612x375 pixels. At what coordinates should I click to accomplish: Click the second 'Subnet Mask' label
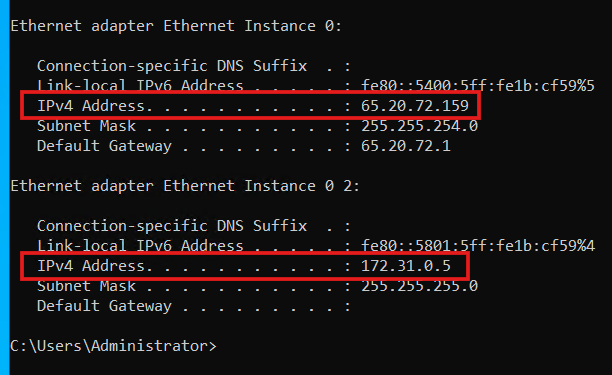tap(86, 286)
